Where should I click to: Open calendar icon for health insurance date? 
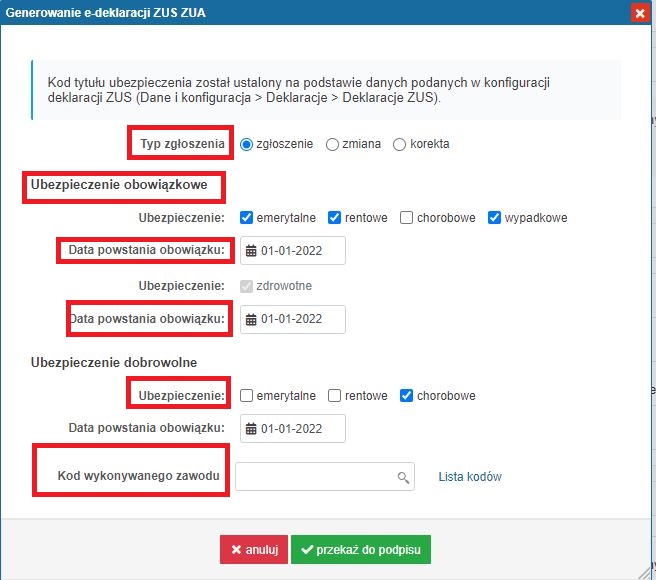point(251,319)
